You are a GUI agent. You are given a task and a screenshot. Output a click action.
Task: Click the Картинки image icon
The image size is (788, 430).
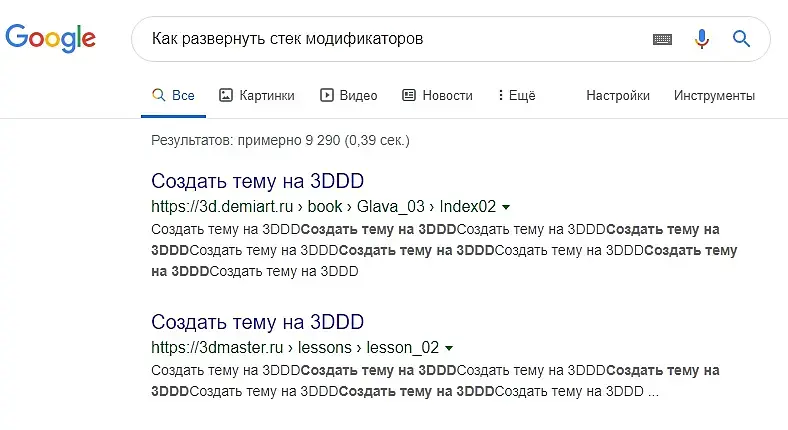click(226, 95)
